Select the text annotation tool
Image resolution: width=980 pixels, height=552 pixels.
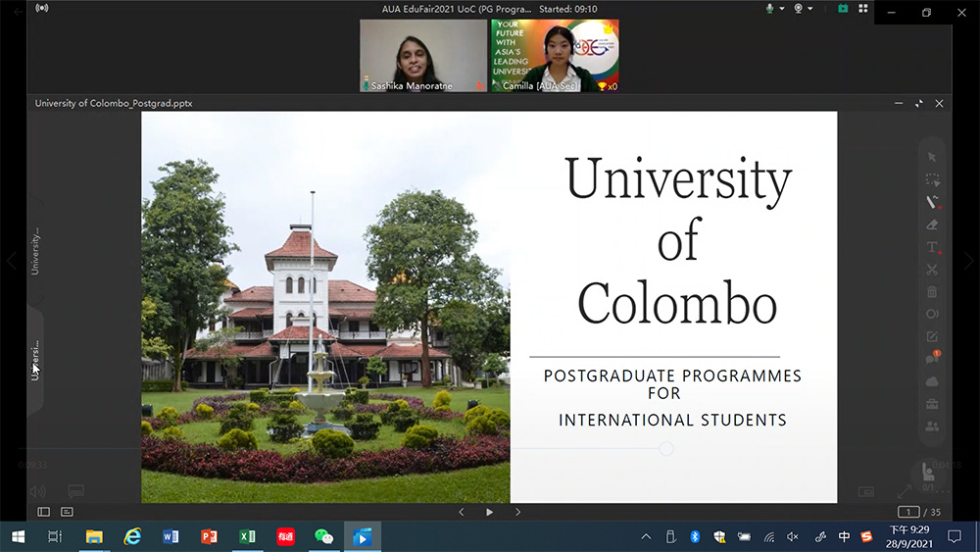point(932,247)
